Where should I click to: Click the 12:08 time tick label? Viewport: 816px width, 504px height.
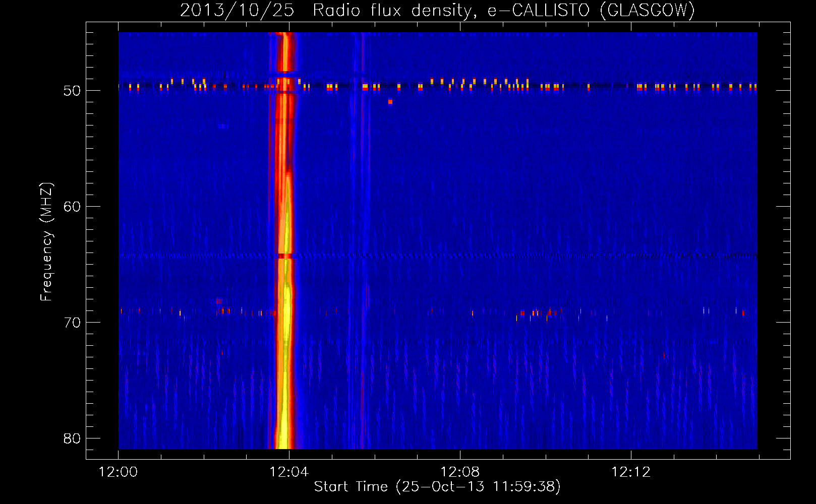click(x=460, y=472)
